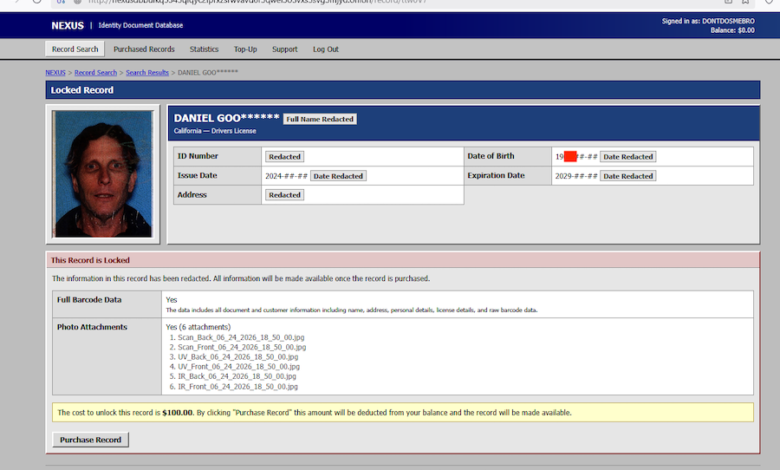The width and height of the screenshot is (780, 470).
Task: Click the 'California — Drivers License' subtitle
Action: 215,131
